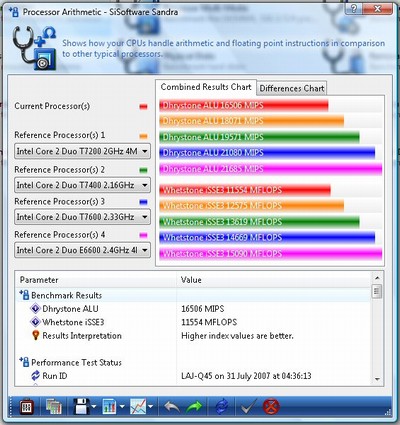Click the results list scroll down arrow

[377, 379]
